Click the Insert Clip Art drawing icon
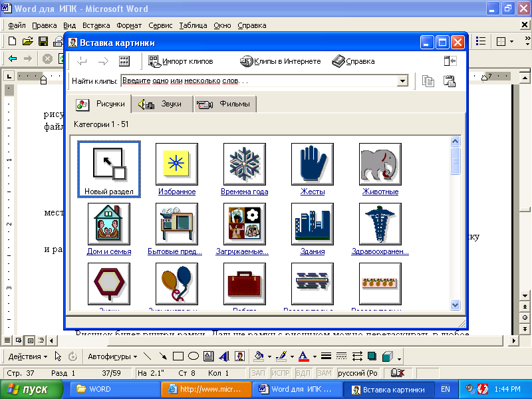The width and height of the screenshot is (532, 399). 240,356
